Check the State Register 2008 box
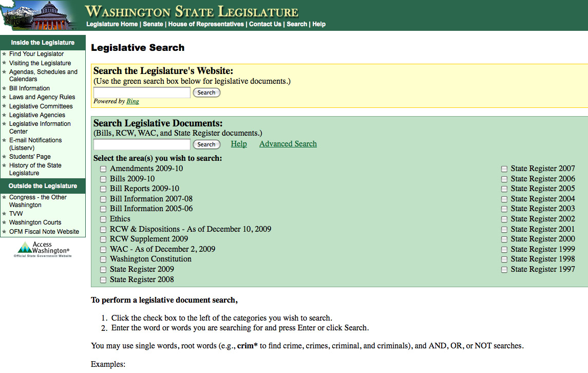 pyautogui.click(x=103, y=279)
